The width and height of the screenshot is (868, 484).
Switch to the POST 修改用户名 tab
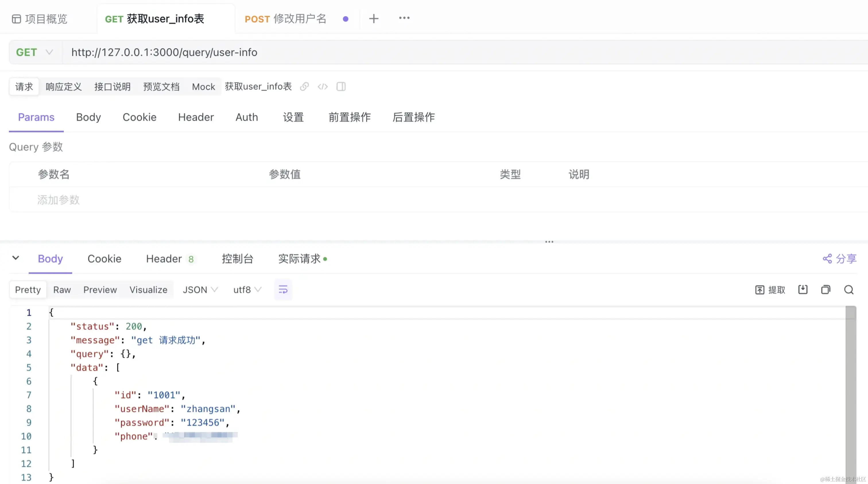tap(285, 19)
